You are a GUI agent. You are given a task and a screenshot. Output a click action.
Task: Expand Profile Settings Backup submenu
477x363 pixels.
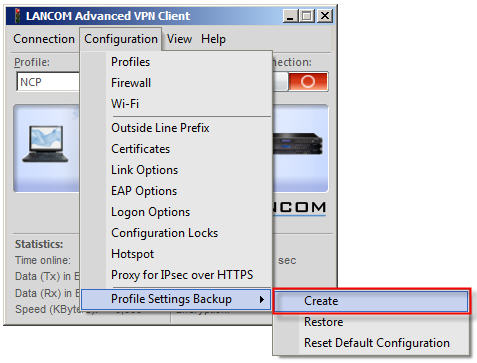pos(176,299)
